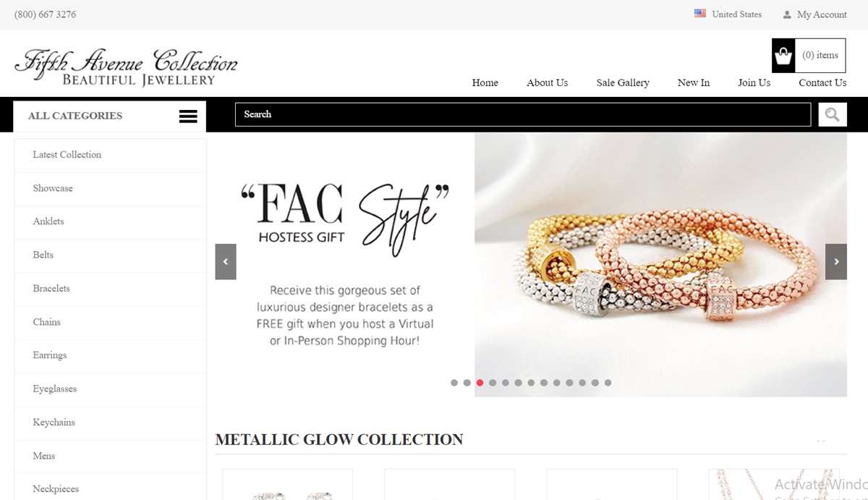Open the Bracelets category link
This screenshot has height=500, width=868.
tap(51, 288)
